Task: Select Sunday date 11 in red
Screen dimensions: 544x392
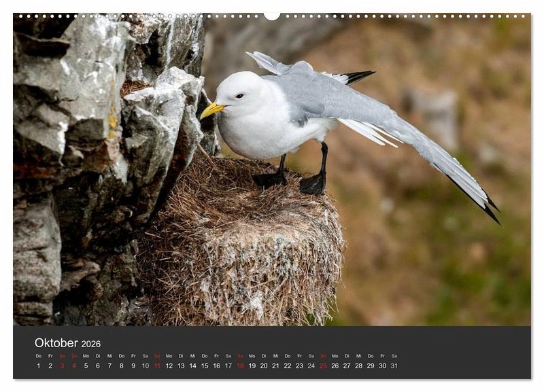Action: pos(157,366)
